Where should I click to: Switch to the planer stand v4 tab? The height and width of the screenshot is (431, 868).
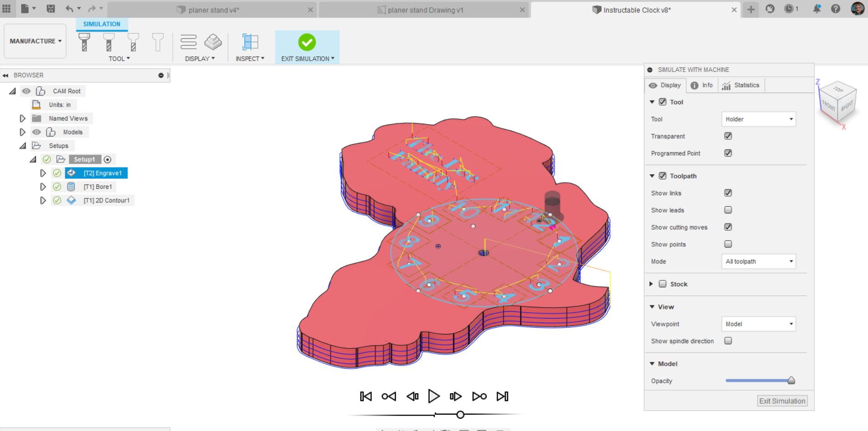[213, 10]
